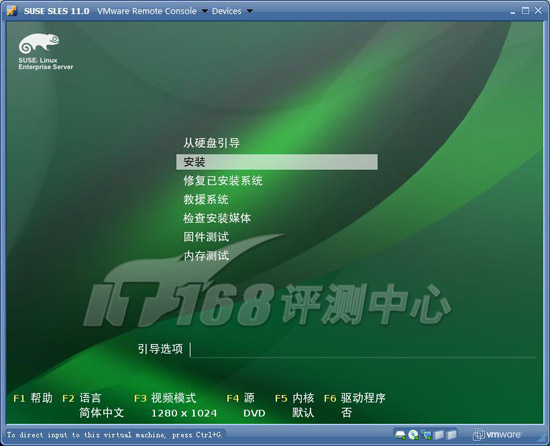The height and width of the screenshot is (446, 550).
Task: Click the 引导选项 boot options input field
Action: 363,350
